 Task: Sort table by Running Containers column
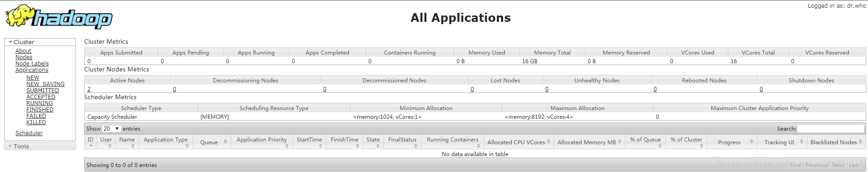(x=452, y=142)
